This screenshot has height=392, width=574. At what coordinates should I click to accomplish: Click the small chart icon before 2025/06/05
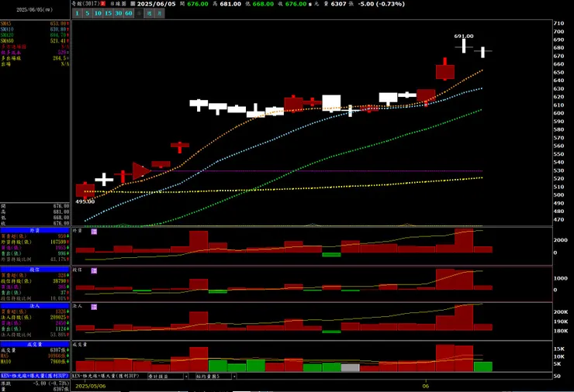pos(133,4)
